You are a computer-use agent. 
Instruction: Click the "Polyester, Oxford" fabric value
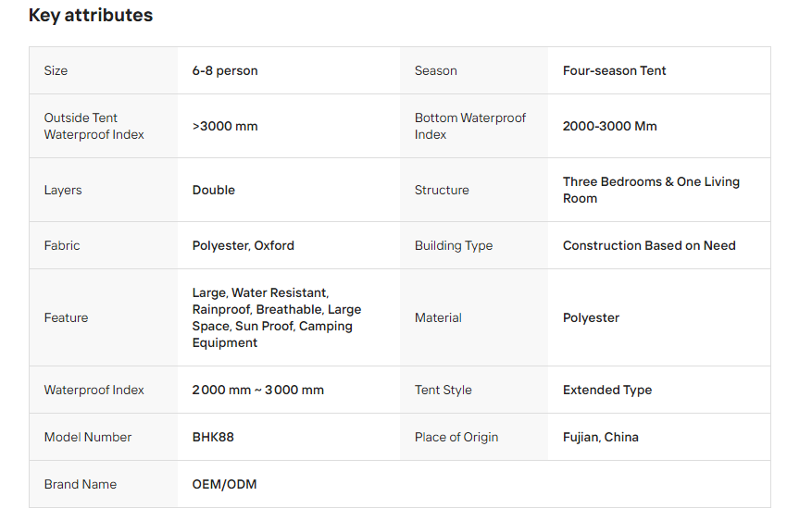[244, 245]
